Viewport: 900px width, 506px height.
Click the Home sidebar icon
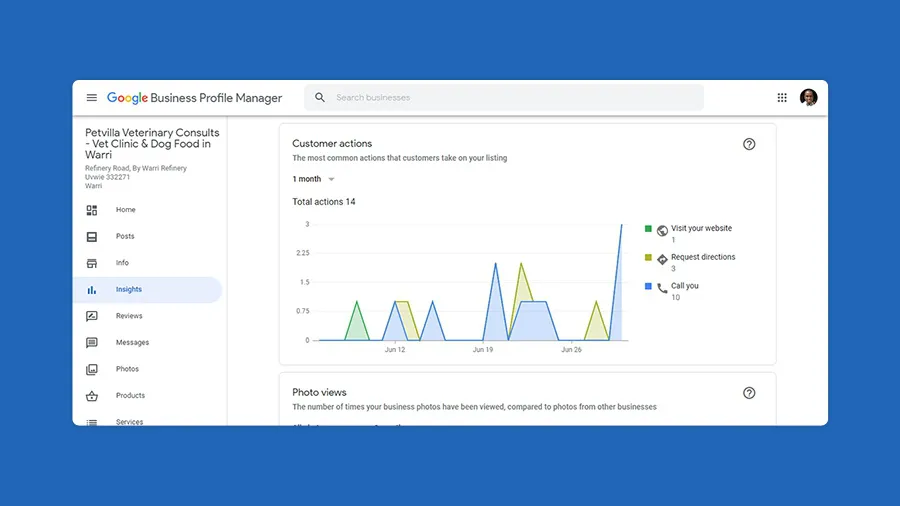pos(92,210)
